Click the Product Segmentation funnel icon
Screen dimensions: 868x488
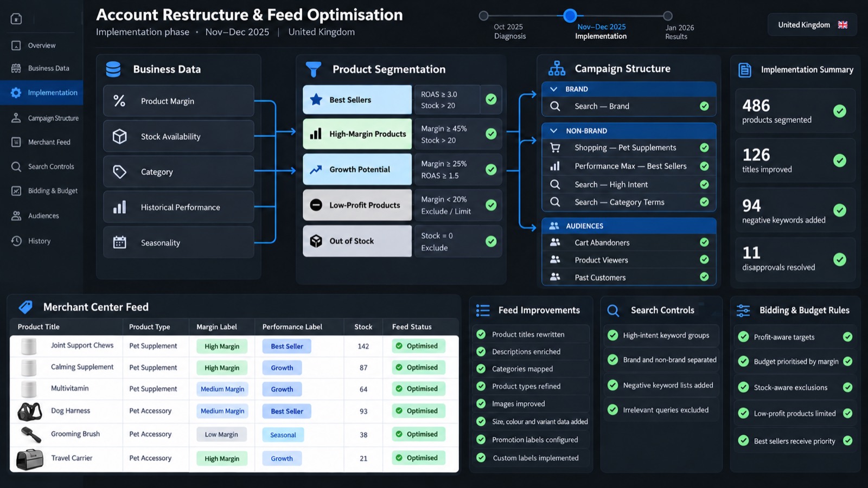(314, 69)
